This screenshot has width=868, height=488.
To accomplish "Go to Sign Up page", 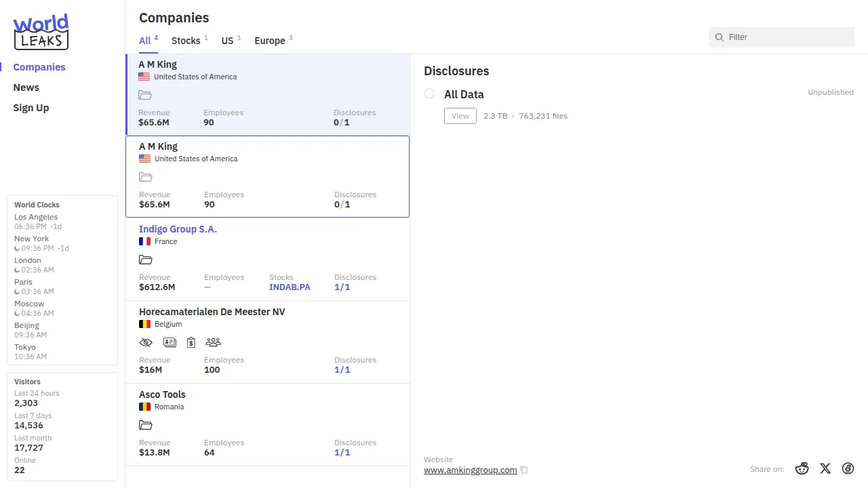I will (x=31, y=108).
